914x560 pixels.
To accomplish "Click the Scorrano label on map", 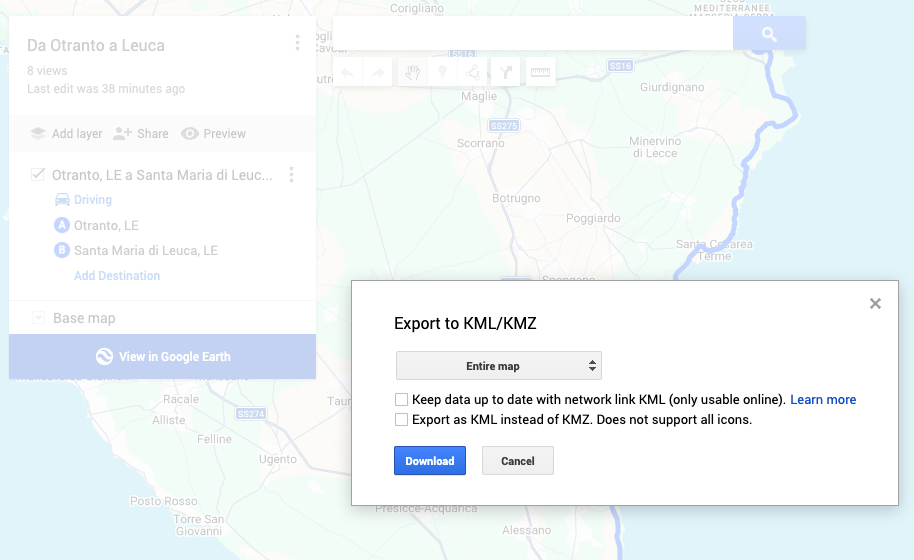I will (481, 143).
